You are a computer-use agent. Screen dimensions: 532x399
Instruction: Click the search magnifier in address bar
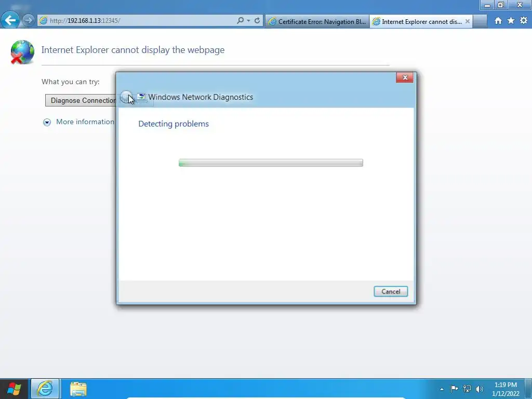tap(240, 20)
